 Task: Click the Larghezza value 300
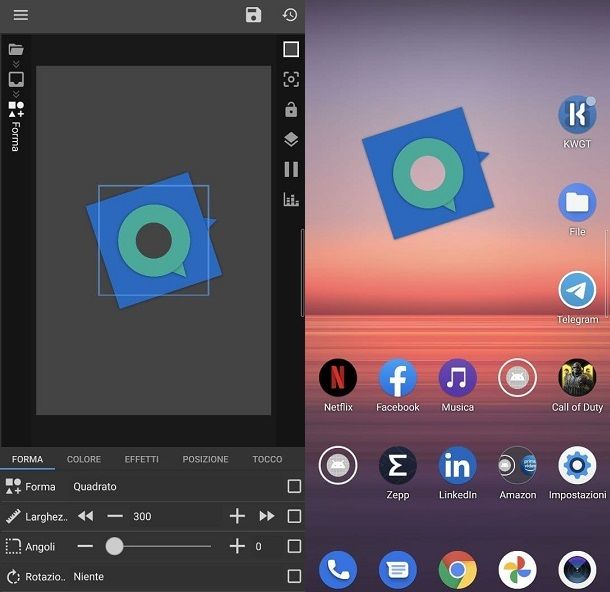pos(142,516)
